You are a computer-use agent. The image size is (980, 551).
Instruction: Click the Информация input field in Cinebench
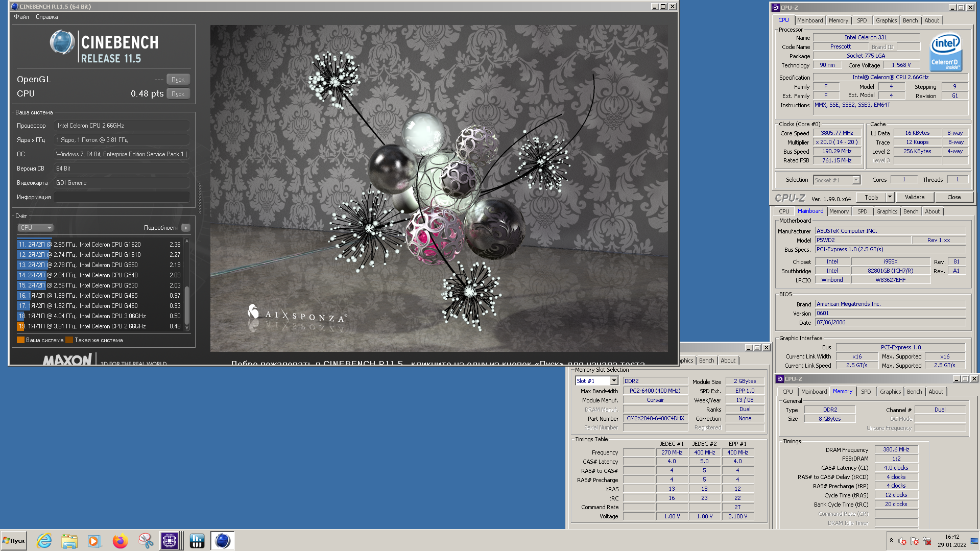(x=122, y=197)
